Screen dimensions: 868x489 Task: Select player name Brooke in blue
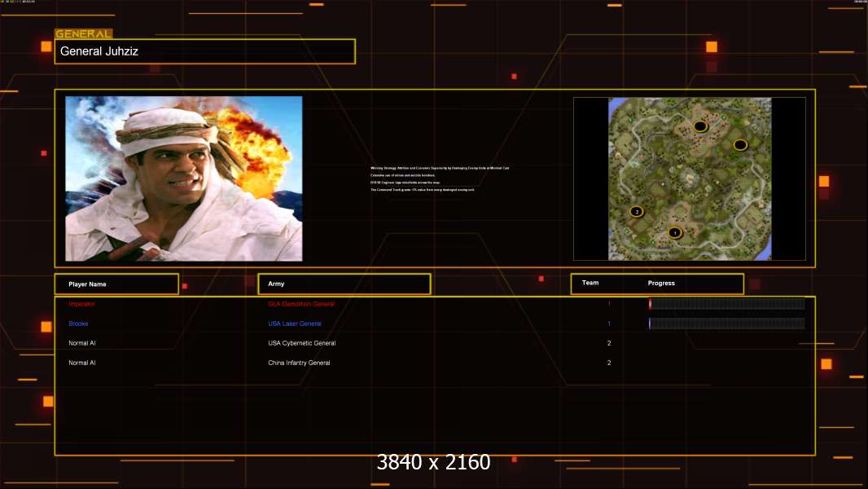(78, 324)
